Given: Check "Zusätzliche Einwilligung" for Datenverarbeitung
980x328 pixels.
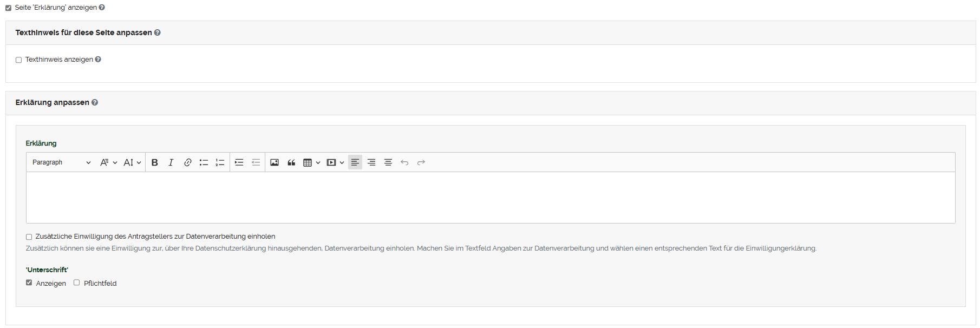Looking at the screenshot, I should click(x=29, y=237).
